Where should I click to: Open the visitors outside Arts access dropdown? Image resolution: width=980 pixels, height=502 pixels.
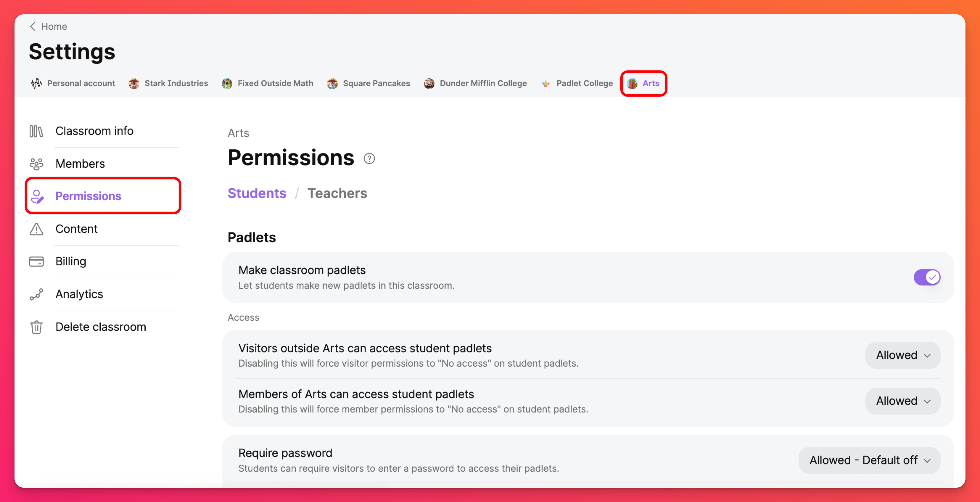point(902,355)
